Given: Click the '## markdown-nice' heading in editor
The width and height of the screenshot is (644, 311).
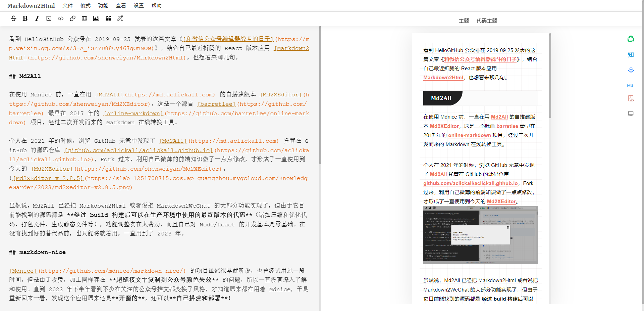Looking at the screenshot, I should coord(37,252).
